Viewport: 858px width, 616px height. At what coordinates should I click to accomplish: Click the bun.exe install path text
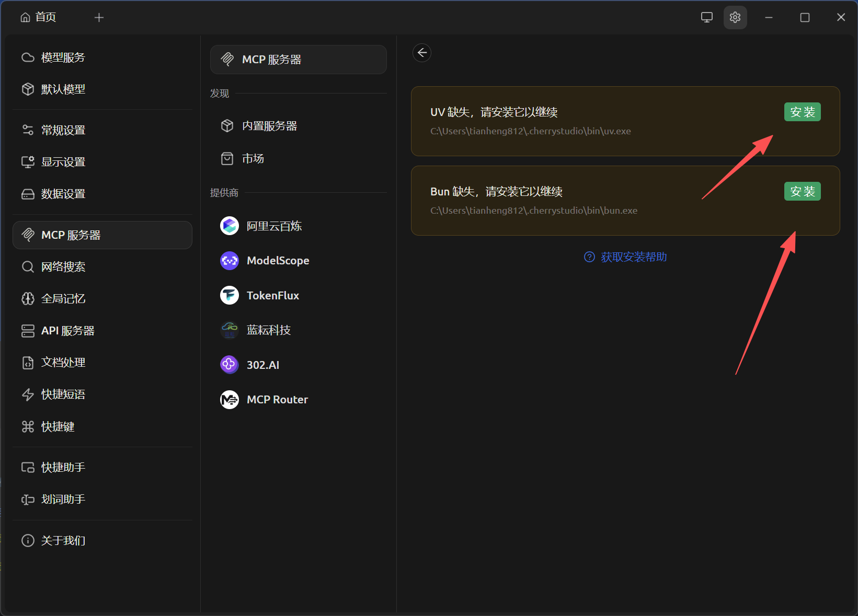534,211
